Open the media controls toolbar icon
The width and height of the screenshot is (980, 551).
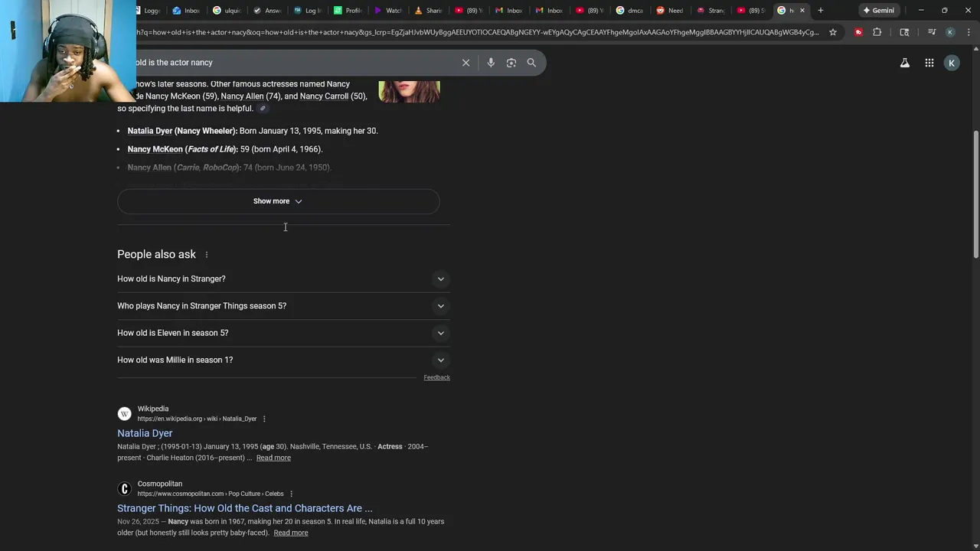coord(931,32)
